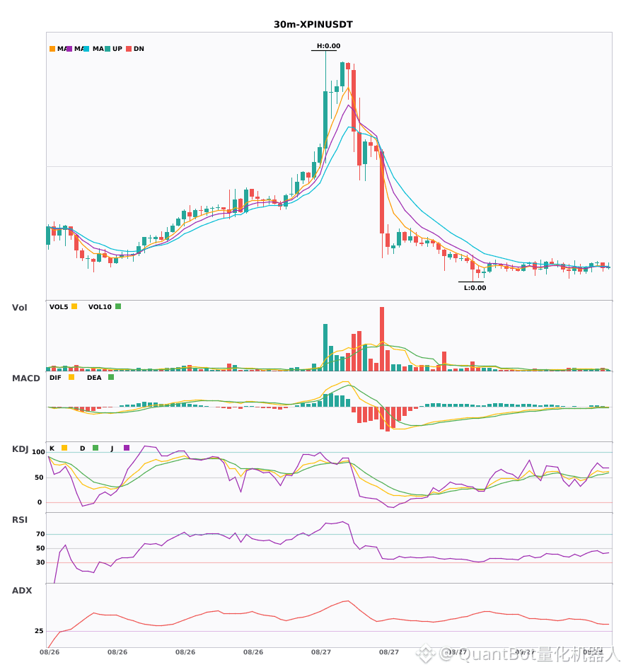The height and width of the screenshot is (672, 626).
Task: Click the tallest teal volume bar
Action: point(325,347)
